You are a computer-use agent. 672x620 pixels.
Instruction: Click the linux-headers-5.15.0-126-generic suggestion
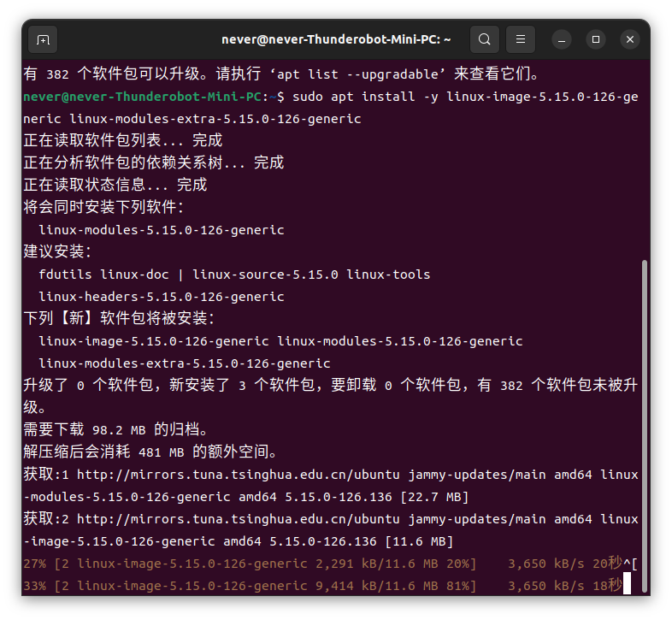[x=161, y=297]
